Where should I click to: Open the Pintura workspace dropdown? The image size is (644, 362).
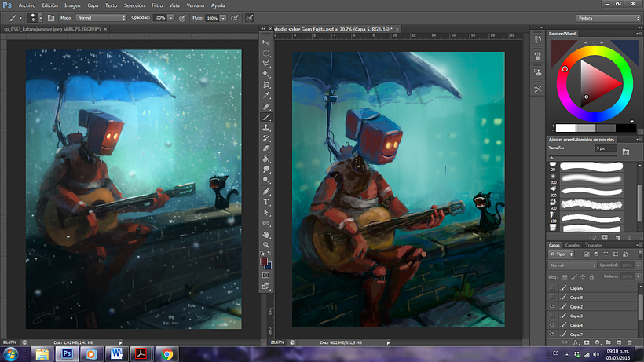pos(609,18)
